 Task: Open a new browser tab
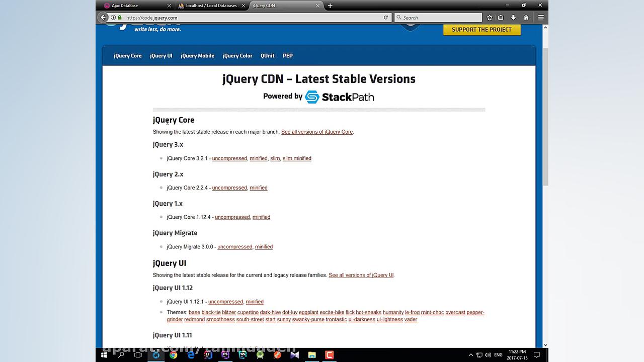click(330, 6)
